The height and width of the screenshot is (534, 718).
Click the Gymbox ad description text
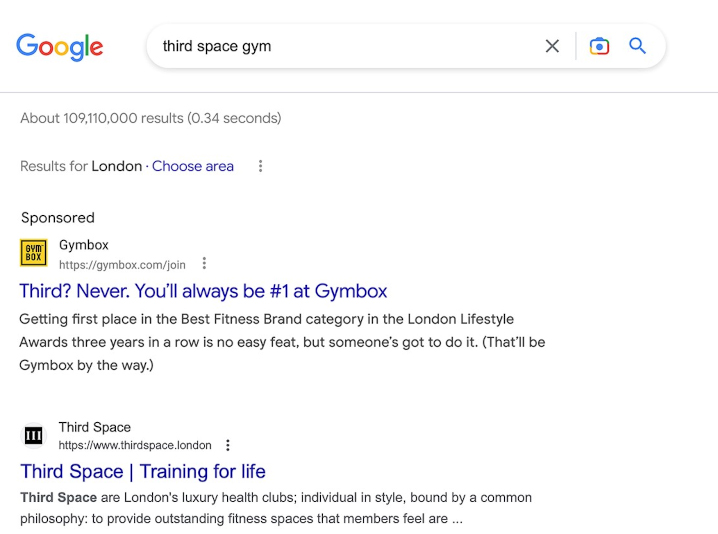click(x=282, y=342)
